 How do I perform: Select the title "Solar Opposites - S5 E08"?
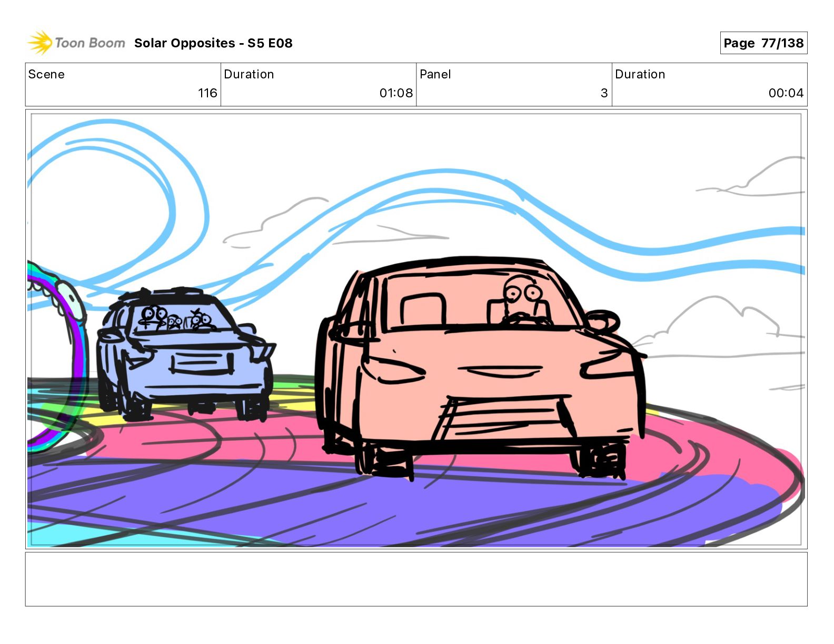point(213,43)
